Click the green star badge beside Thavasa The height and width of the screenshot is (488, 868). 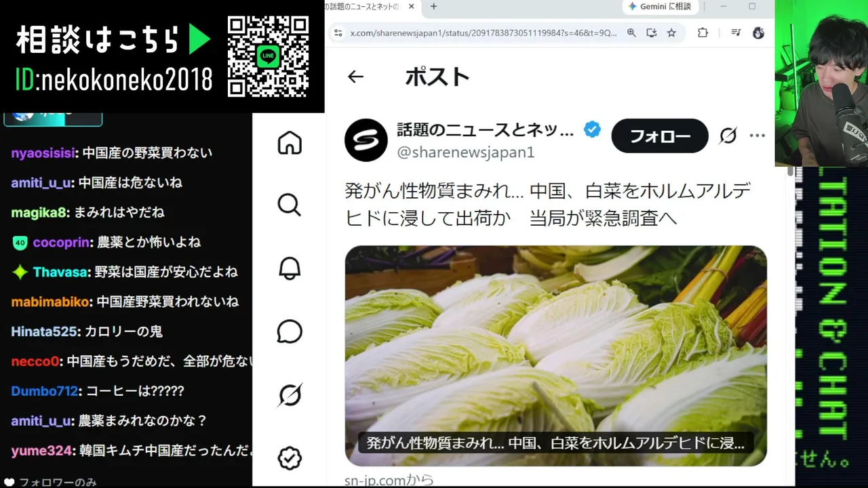[x=20, y=272]
